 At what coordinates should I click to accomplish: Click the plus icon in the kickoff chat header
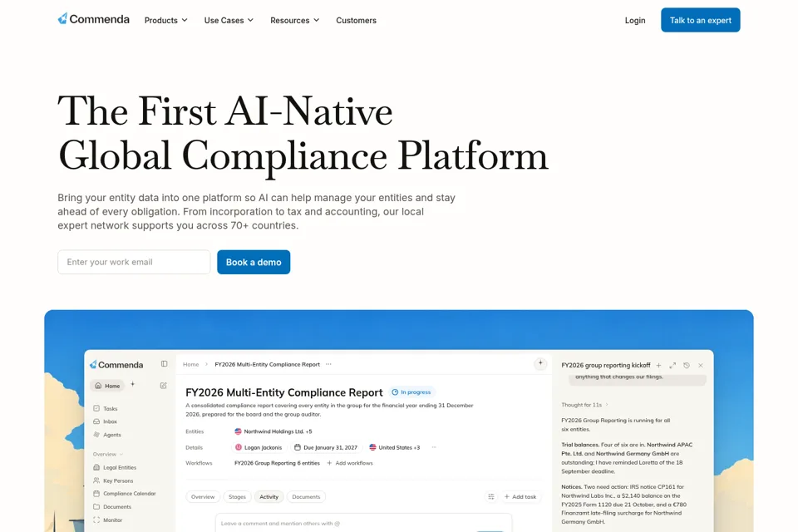tap(658, 366)
